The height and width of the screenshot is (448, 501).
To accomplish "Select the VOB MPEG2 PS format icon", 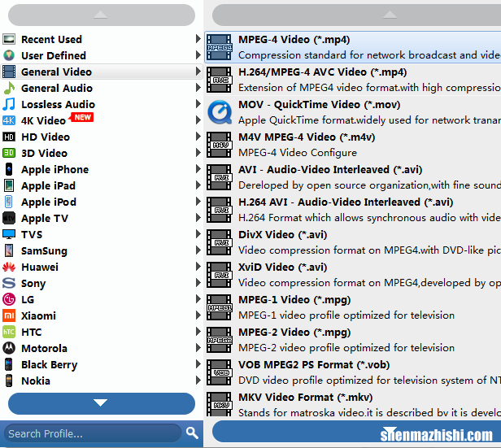I will pyautogui.click(x=220, y=372).
